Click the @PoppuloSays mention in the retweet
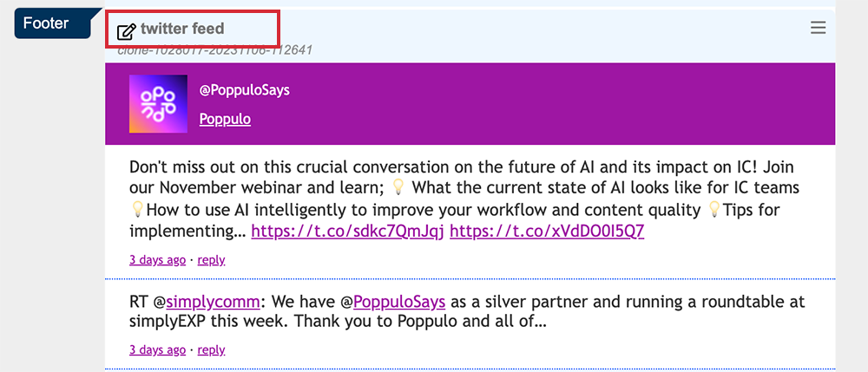Viewport: 868px width, 372px height. pyautogui.click(x=398, y=302)
